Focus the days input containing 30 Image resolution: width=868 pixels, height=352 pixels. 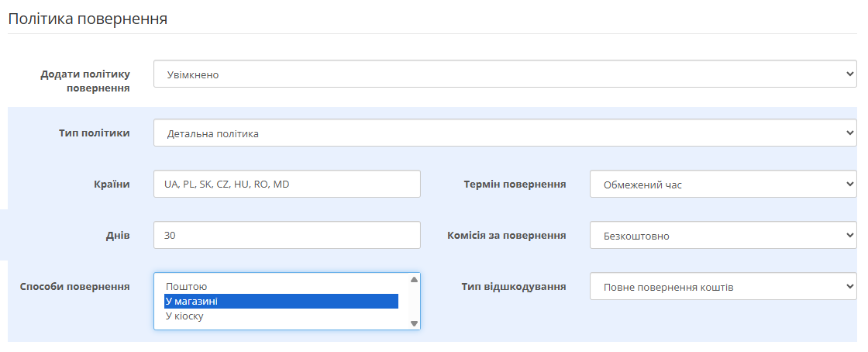tap(287, 236)
